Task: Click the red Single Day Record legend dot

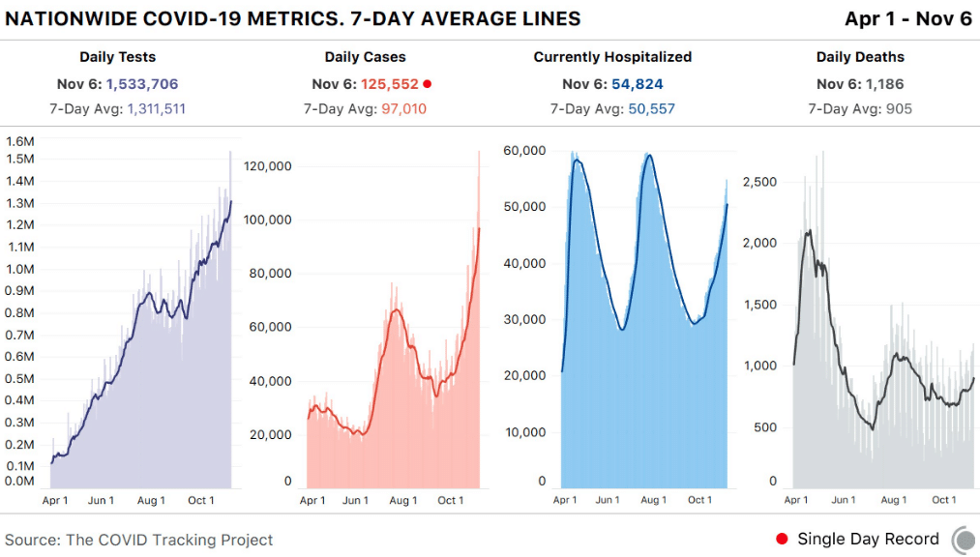Action: [x=782, y=539]
